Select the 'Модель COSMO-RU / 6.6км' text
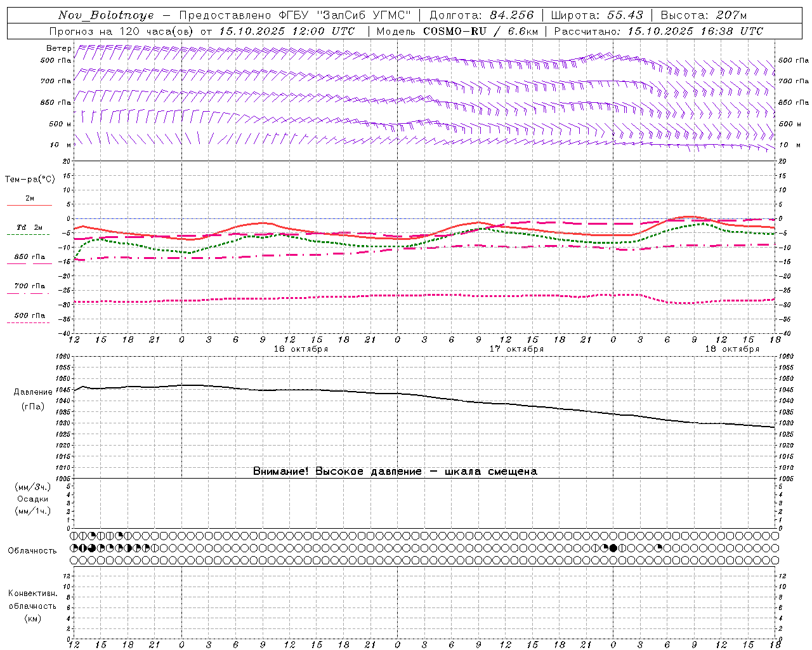Viewport: 812px width, 650px height. [457, 31]
